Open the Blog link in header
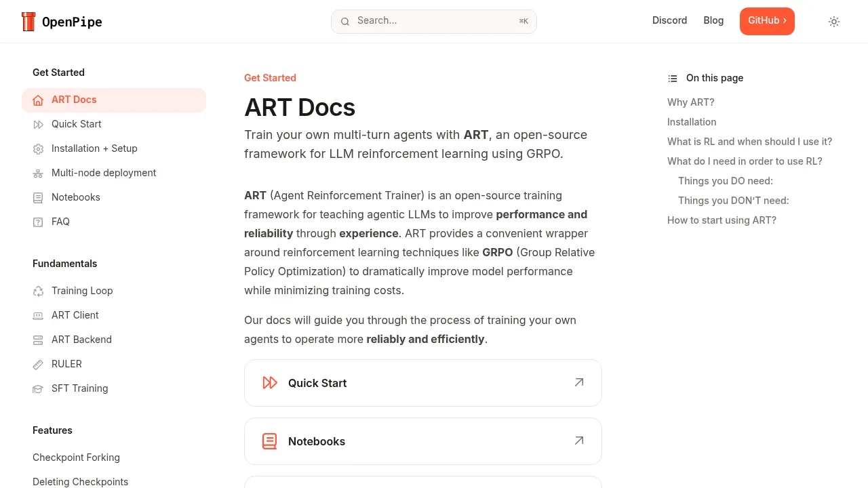 (713, 20)
